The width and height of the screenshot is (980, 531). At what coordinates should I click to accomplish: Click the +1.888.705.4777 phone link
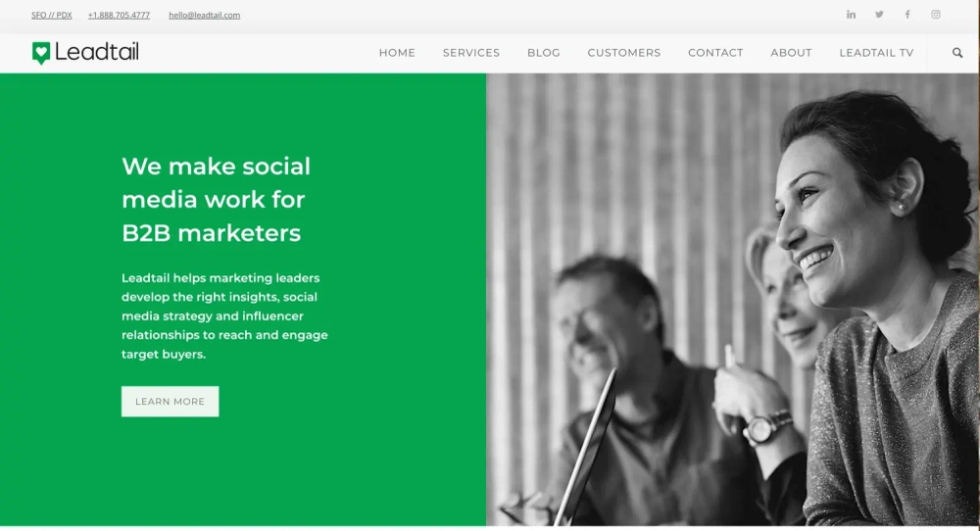coord(119,15)
